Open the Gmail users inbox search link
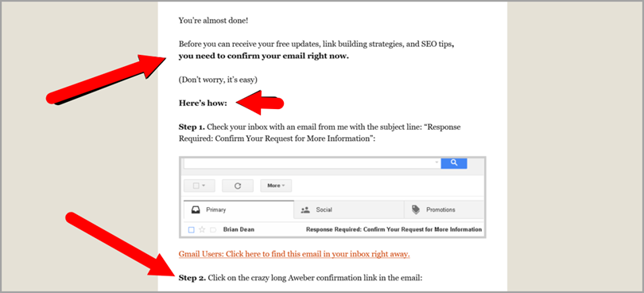The height and width of the screenshot is (293, 644). tap(294, 254)
